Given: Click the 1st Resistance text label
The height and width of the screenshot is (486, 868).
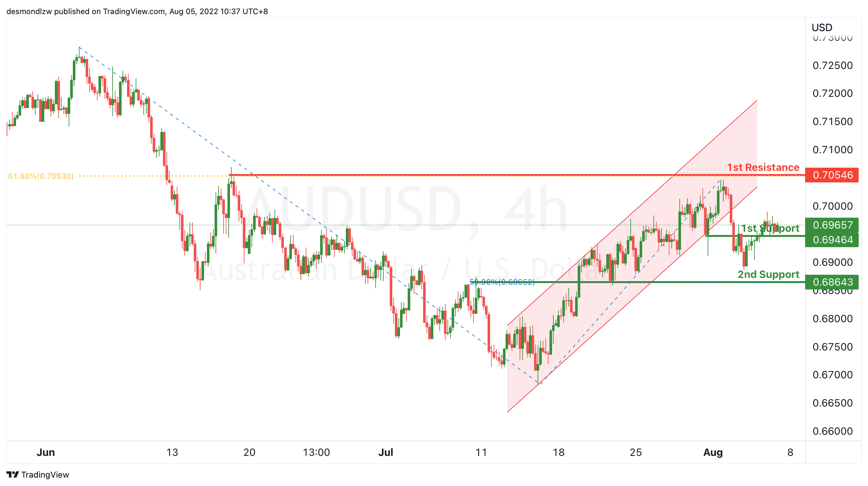Looking at the screenshot, I should pyautogui.click(x=763, y=167).
